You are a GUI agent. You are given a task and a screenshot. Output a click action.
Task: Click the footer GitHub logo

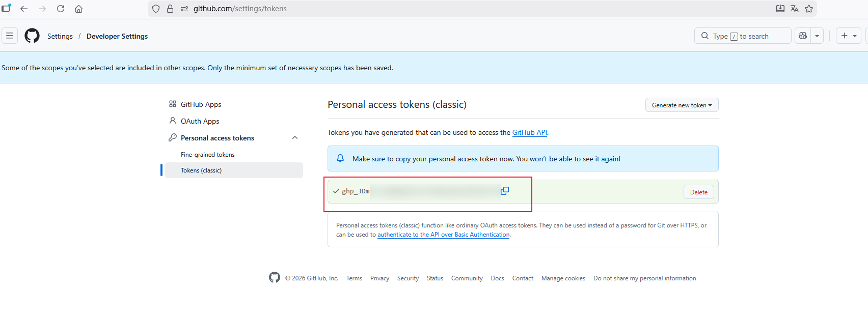point(275,277)
